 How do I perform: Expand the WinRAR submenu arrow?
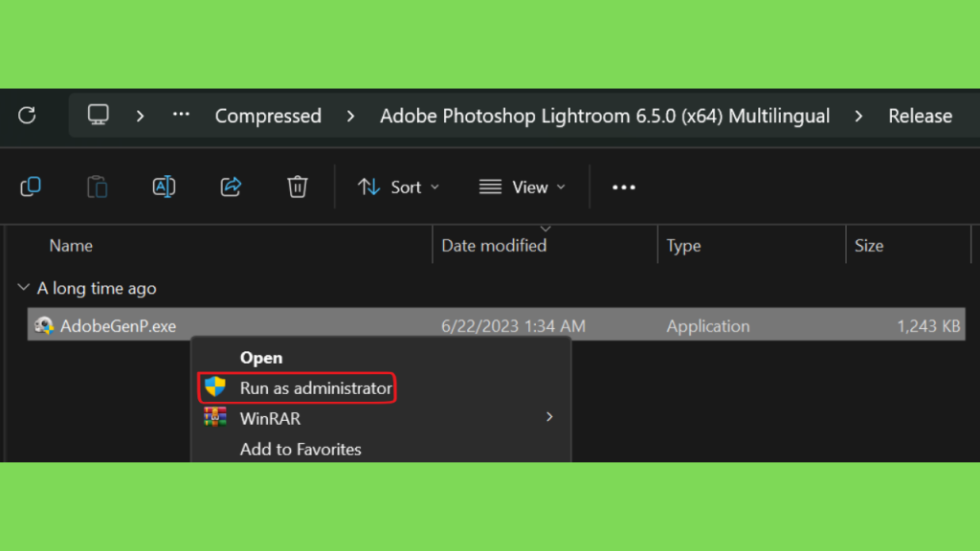pos(549,417)
